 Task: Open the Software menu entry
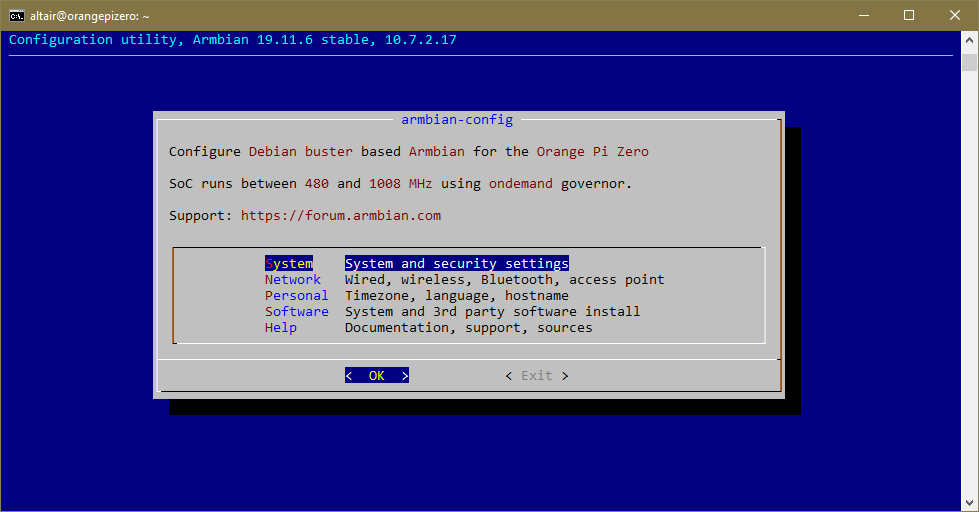point(297,312)
